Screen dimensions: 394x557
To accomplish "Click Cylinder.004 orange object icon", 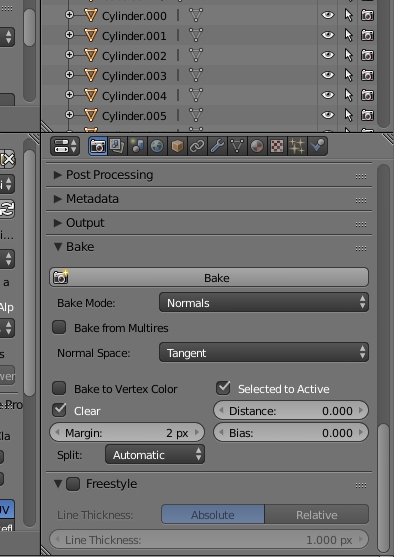I will click(x=91, y=95).
